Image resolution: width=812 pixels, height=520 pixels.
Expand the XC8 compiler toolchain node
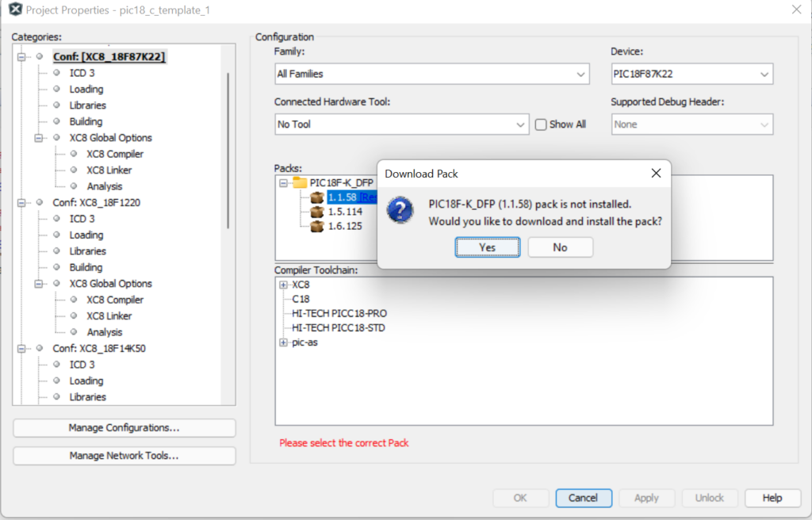(x=284, y=285)
